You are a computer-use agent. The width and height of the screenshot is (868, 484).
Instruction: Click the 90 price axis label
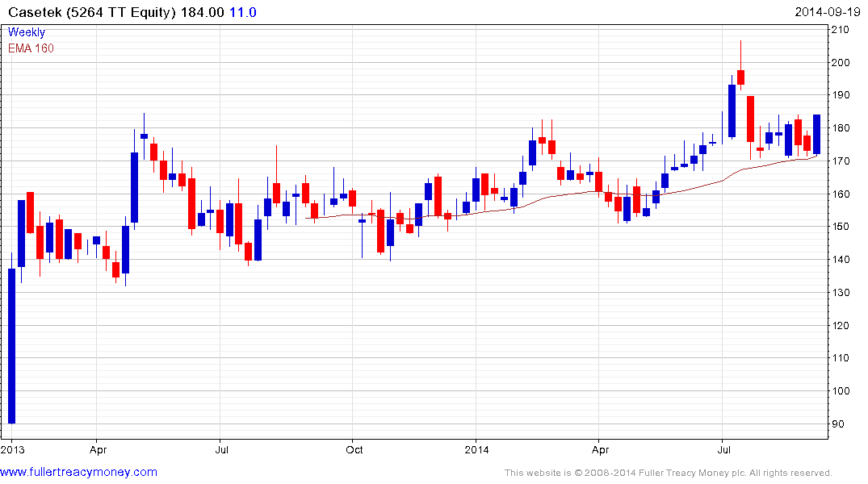click(x=838, y=424)
